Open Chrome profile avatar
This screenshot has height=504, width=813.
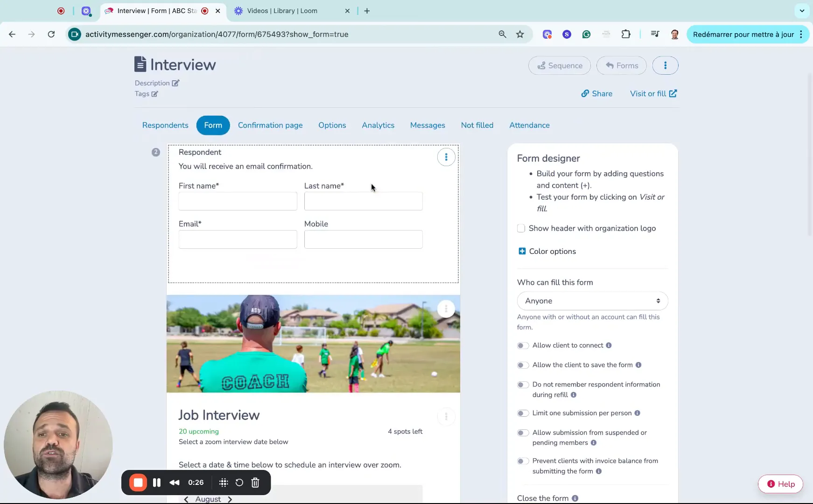[x=675, y=34]
